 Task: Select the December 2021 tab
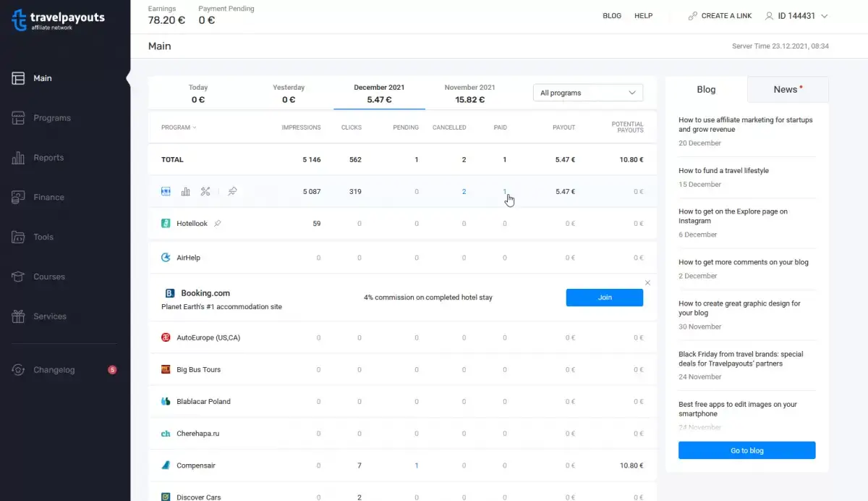(x=380, y=93)
